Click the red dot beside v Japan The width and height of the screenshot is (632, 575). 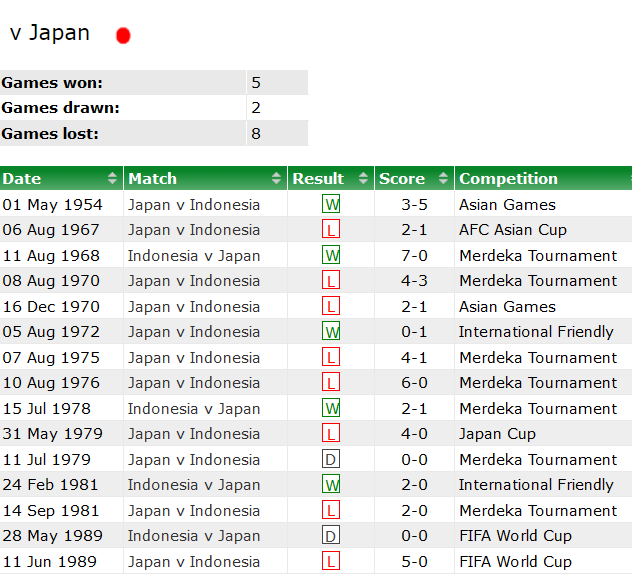(123, 36)
